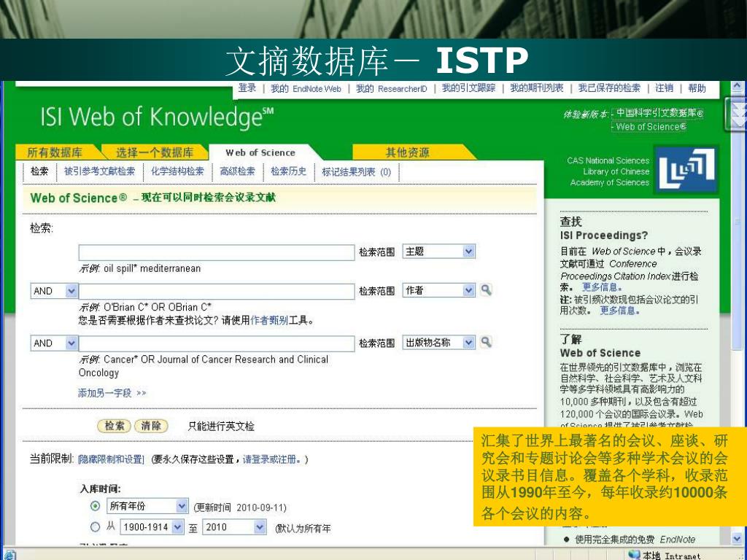
Task: Switch to the 所有数据库 tab
Action: pyautogui.click(x=55, y=152)
